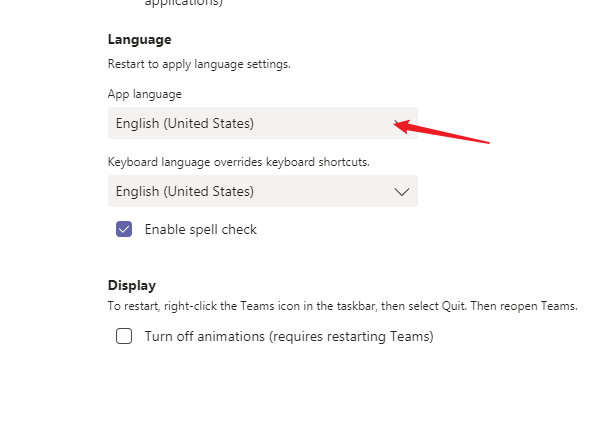Open the App language dropdown
The height and width of the screenshot is (424, 592).
pos(263,123)
